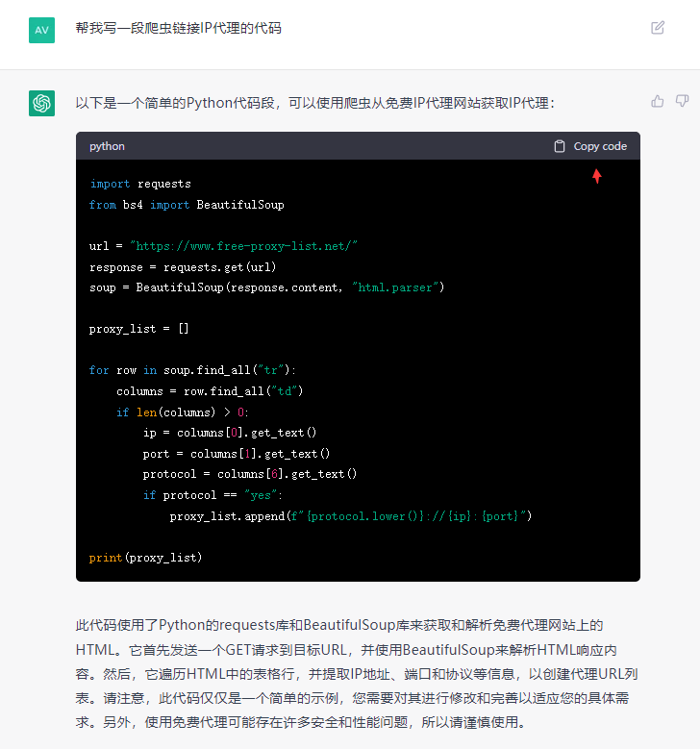This screenshot has width=700, height=749.
Task: Click the free-proxy-list.net URL string
Action: (x=243, y=246)
